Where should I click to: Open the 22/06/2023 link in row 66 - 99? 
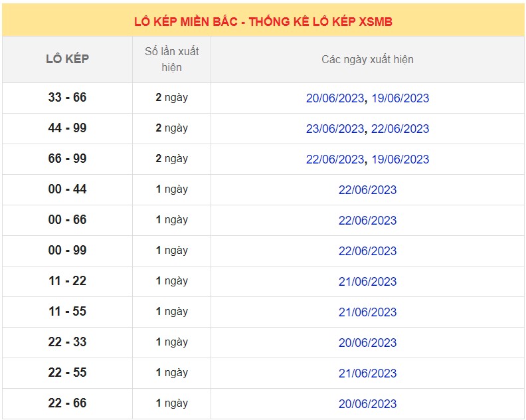point(335,159)
